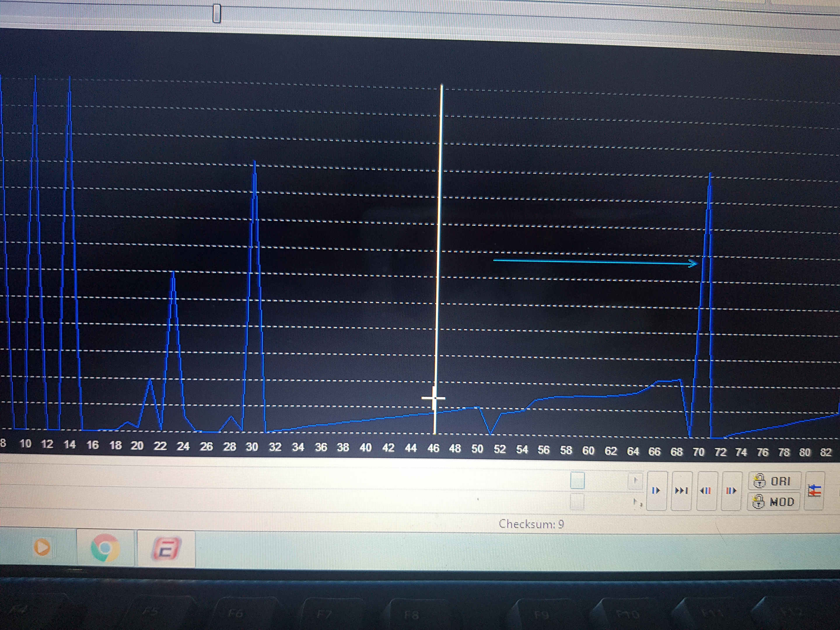Click the white cursor crosshair on the graph
840x630 pixels.
coord(434,398)
